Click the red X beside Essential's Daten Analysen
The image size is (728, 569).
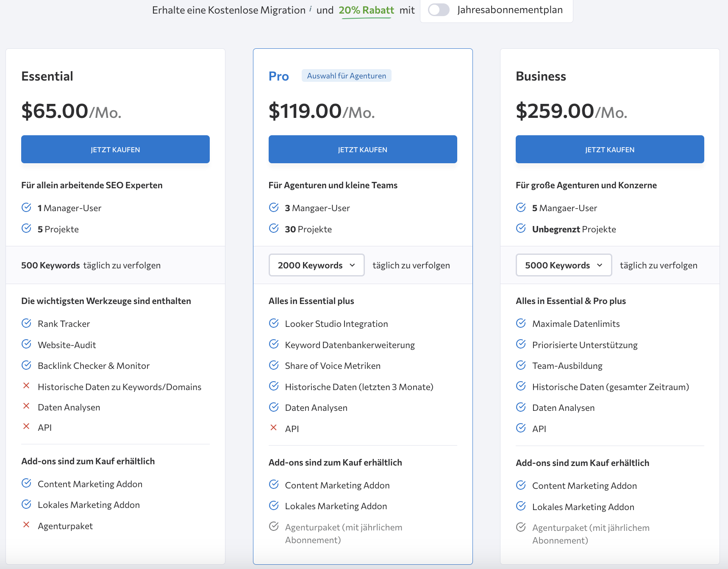point(26,406)
